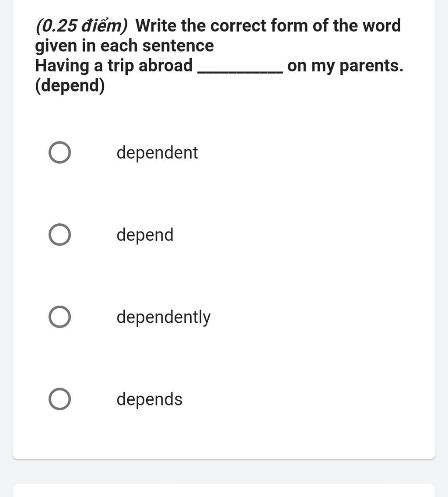Click the "Having a trip abroad" phrase
Viewport: 448px width, 497px height.
[x=114, y=66]
